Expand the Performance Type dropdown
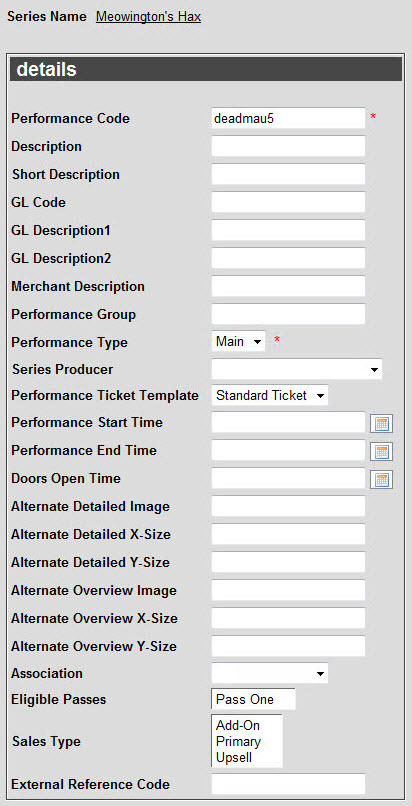This screenshot has width=412, height=806. (238, 341)
